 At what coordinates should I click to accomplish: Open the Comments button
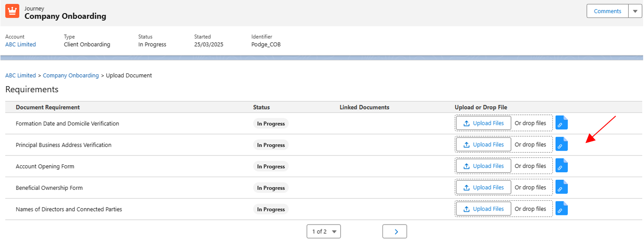click(607, 11)
